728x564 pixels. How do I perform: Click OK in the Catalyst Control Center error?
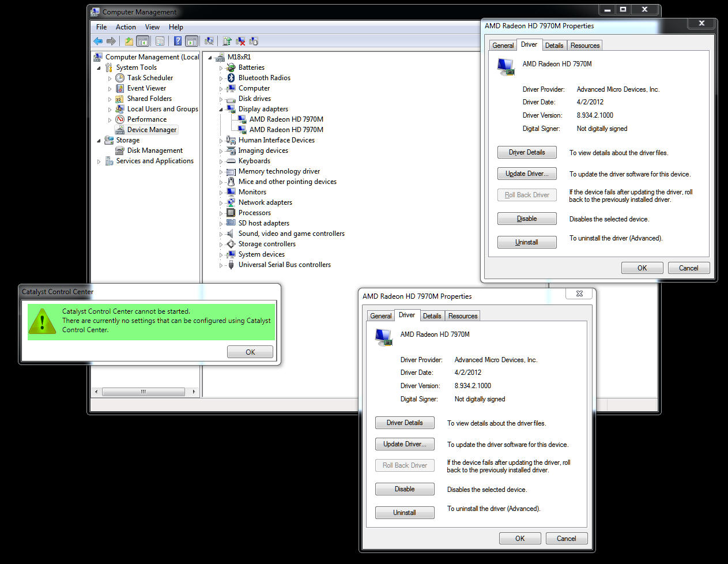tap(250, 352)
